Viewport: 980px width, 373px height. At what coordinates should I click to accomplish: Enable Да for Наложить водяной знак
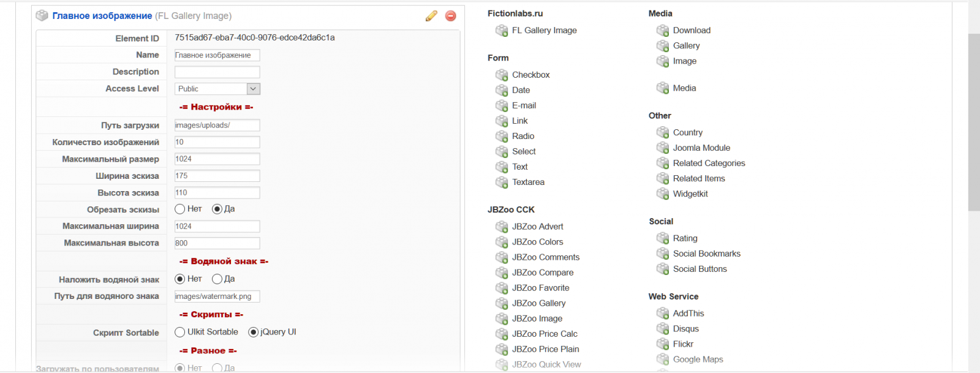pos(217,279)
